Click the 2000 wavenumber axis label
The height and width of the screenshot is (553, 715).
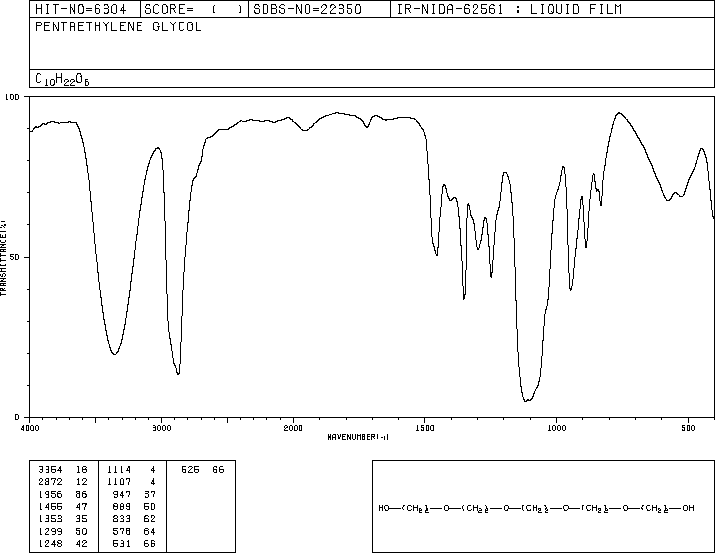click(x=293, y=428)
